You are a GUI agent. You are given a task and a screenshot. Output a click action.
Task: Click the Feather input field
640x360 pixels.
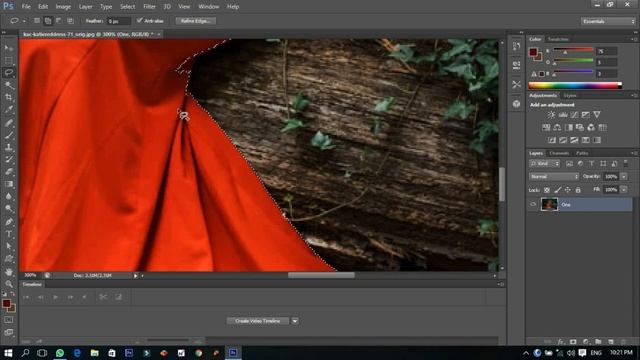[118, 21]
